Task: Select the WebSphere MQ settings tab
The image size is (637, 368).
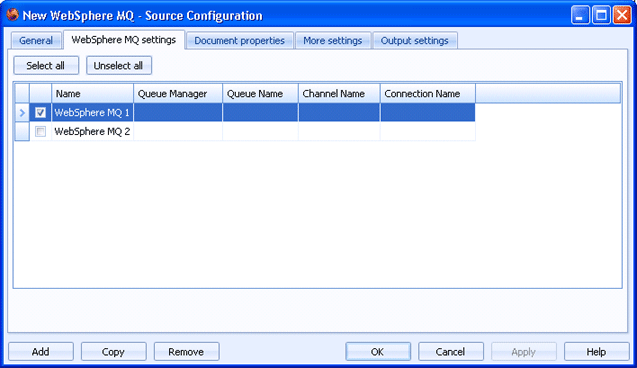Action: tap(124, 40)
